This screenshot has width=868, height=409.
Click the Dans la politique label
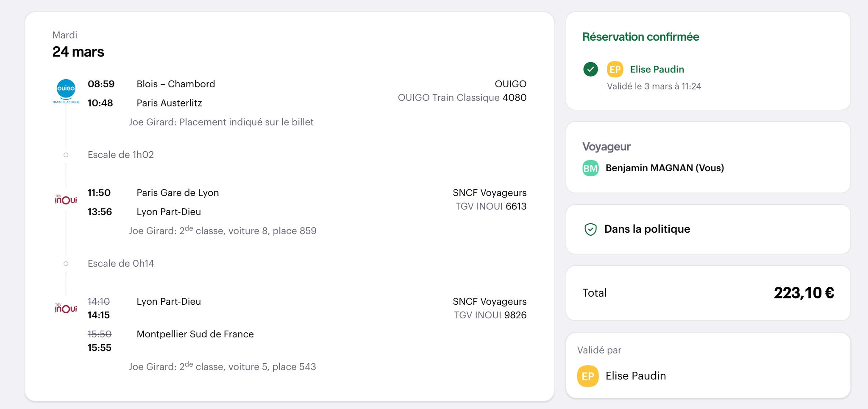(647, 229)
